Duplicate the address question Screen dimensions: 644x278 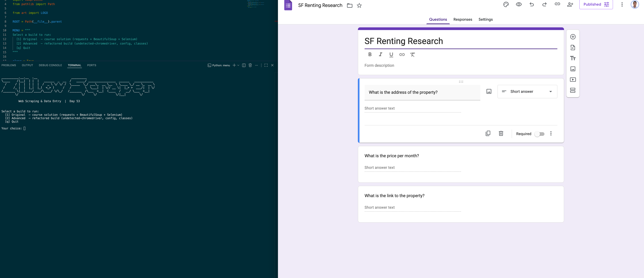(488, 133)
